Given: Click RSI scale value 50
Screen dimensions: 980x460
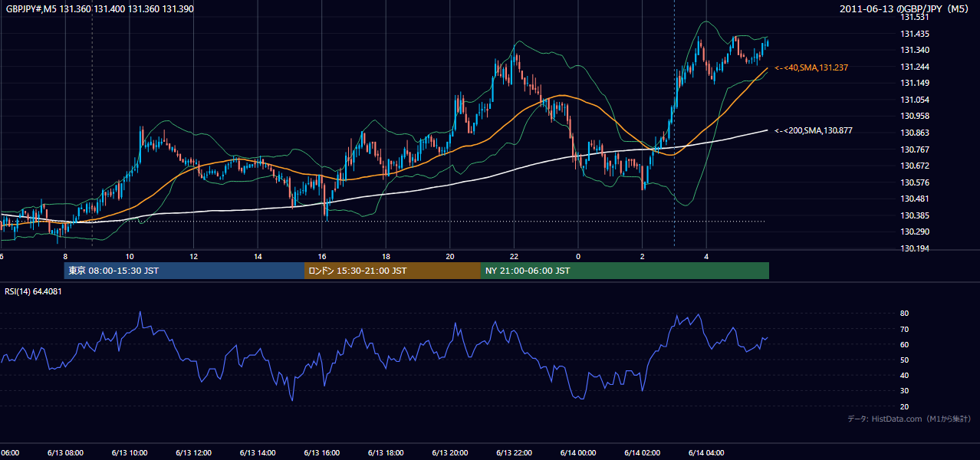Looking at the screenshot, I should click(904, 360).
